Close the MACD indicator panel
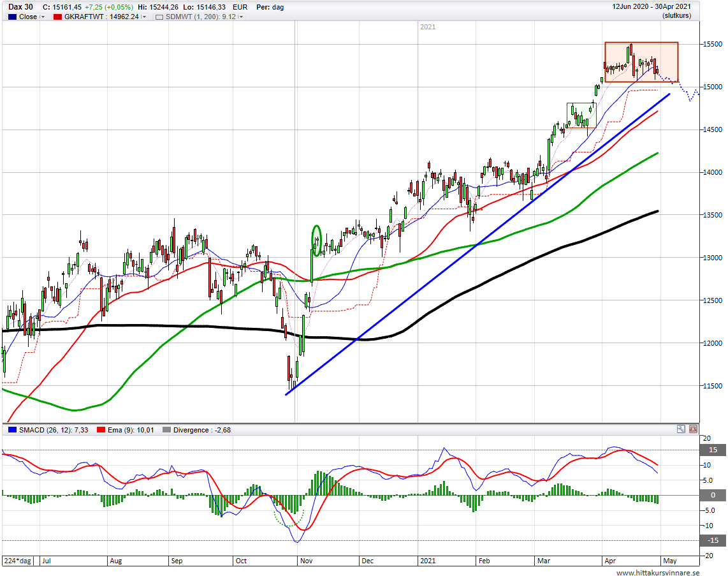This screenshot has width=728, height=576. [x=693, y=429]
